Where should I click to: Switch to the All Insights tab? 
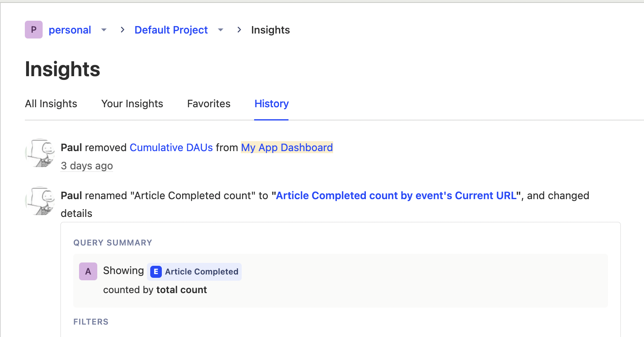50,104
